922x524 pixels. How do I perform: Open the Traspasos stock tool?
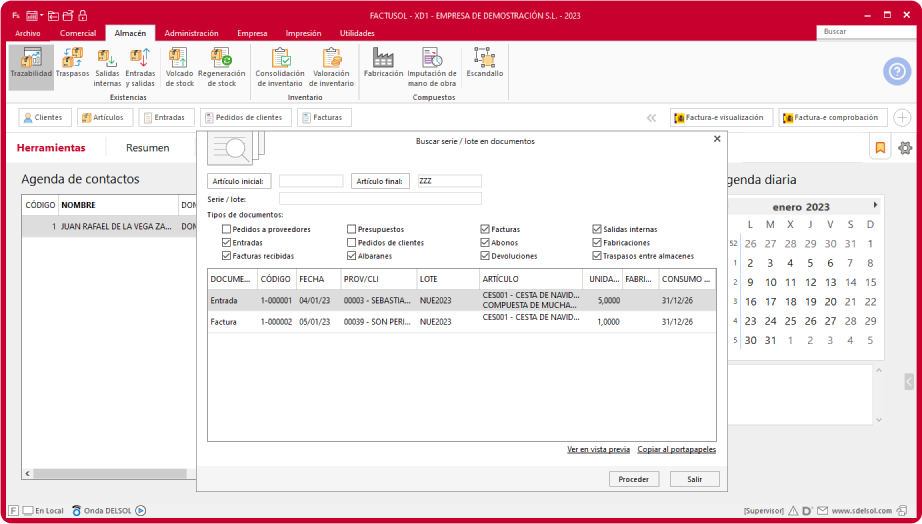[72, 64]
